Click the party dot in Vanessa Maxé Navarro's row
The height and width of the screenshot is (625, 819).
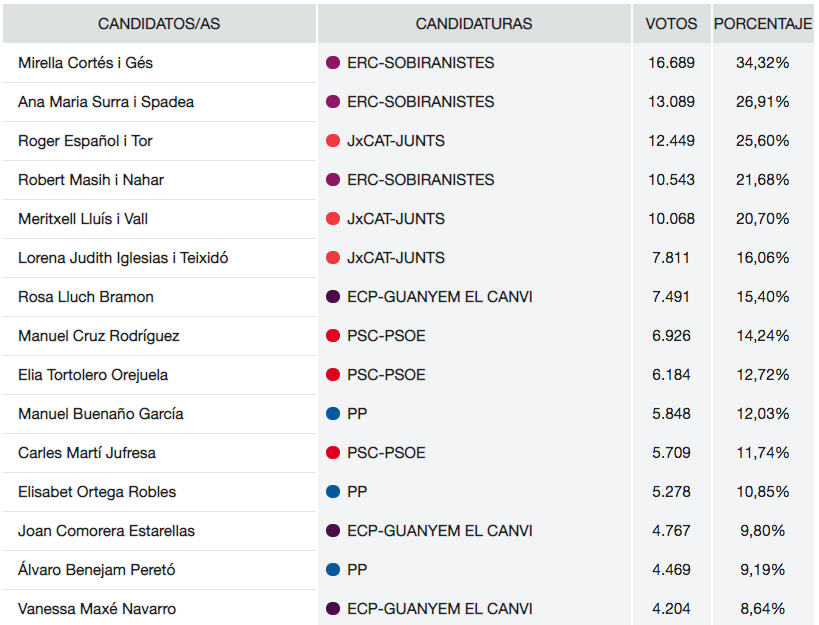[x=334, y=609]
